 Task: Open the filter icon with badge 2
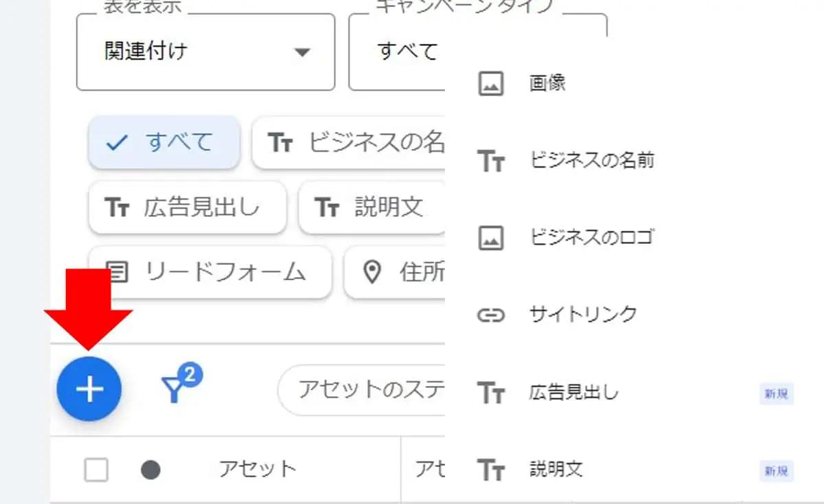point(179,386)
